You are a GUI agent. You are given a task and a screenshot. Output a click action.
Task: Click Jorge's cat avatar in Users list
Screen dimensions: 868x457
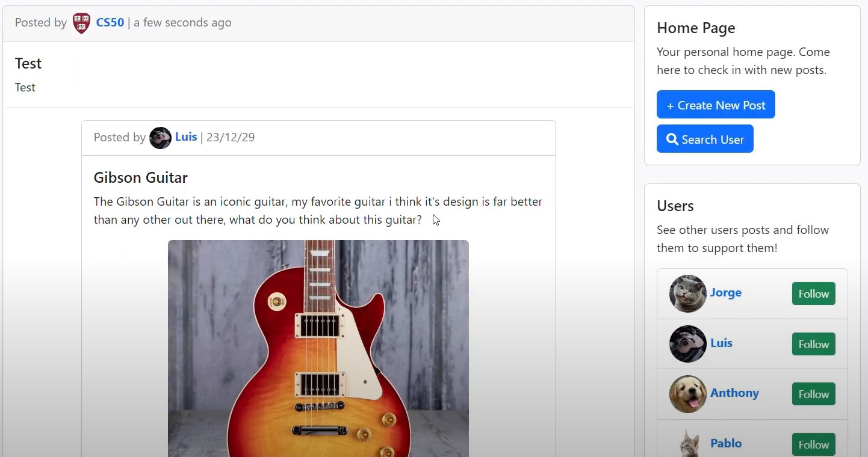click(x=687, y=293)
